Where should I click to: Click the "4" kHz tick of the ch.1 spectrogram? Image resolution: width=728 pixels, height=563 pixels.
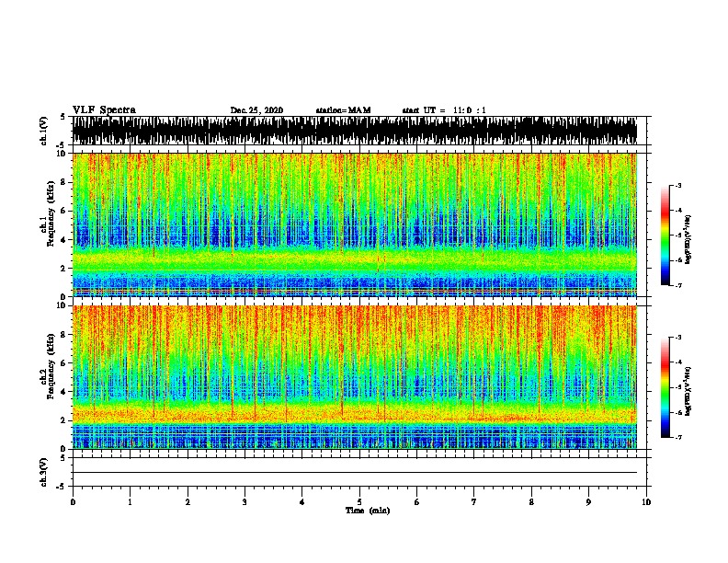pyautogui.click(x=65, y=240)
